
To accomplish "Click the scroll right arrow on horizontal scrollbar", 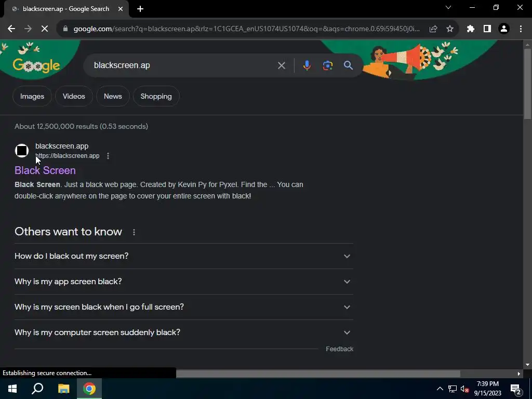I will point(519,374).
